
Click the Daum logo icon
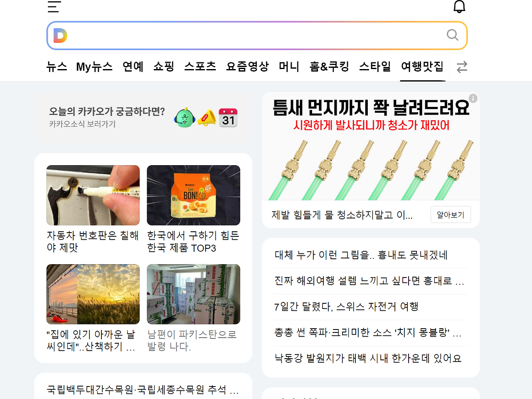click(59, 35)
